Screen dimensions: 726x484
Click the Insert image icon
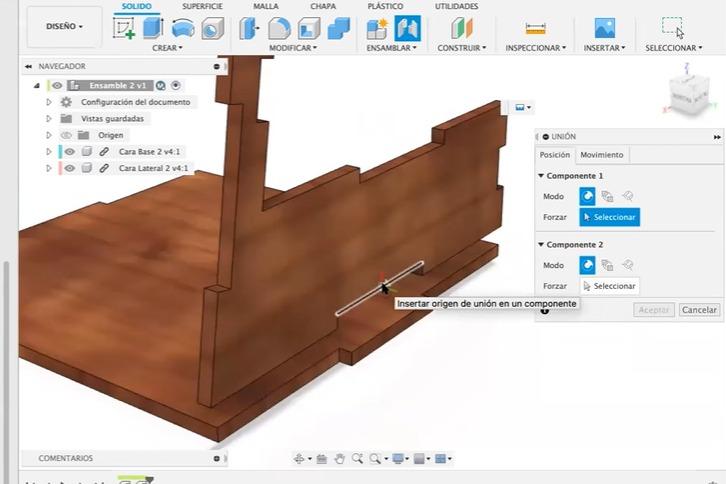click(x=605, y=28)
